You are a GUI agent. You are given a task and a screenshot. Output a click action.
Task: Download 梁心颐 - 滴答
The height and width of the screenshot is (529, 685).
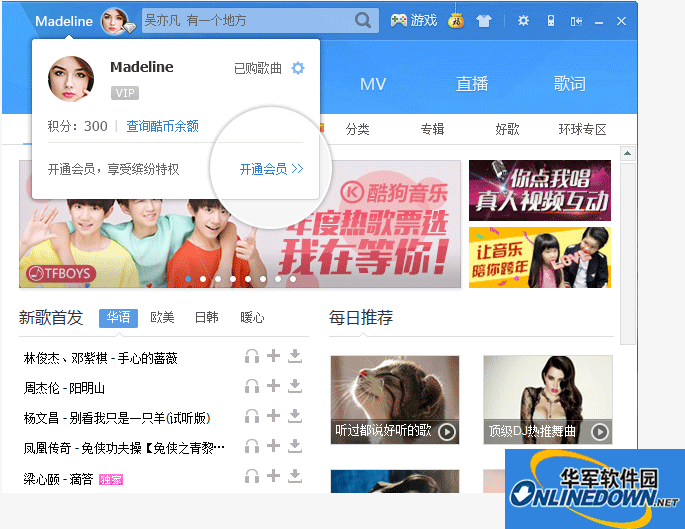pos(295,475)
